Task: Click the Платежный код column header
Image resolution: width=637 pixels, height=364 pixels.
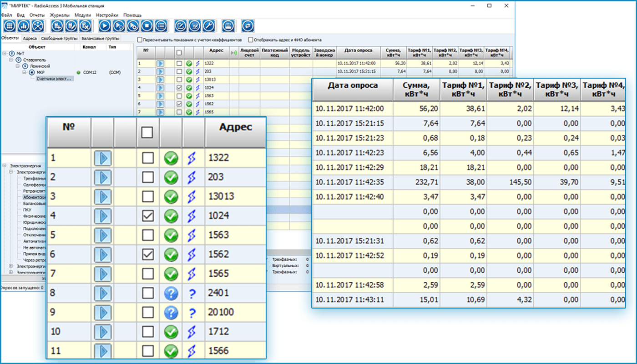Action: tap(275, 53)
